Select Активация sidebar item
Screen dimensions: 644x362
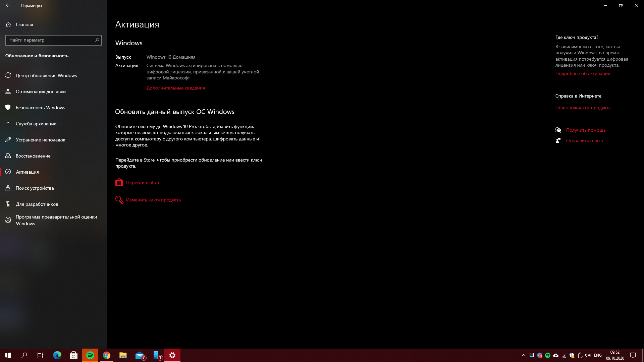(x=54, y=172)
